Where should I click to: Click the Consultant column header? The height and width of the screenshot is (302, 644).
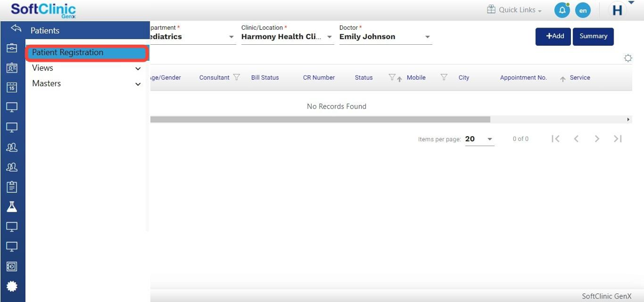[214, 78]
